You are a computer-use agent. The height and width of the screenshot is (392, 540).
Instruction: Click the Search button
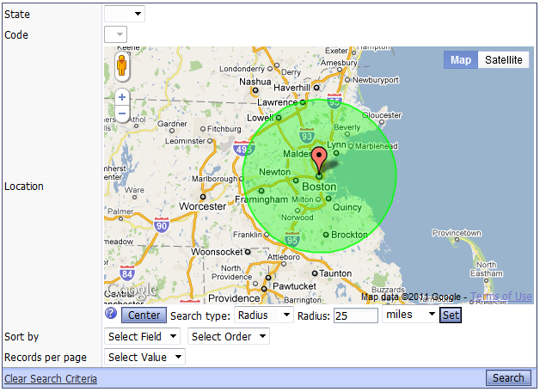point(508,378)
